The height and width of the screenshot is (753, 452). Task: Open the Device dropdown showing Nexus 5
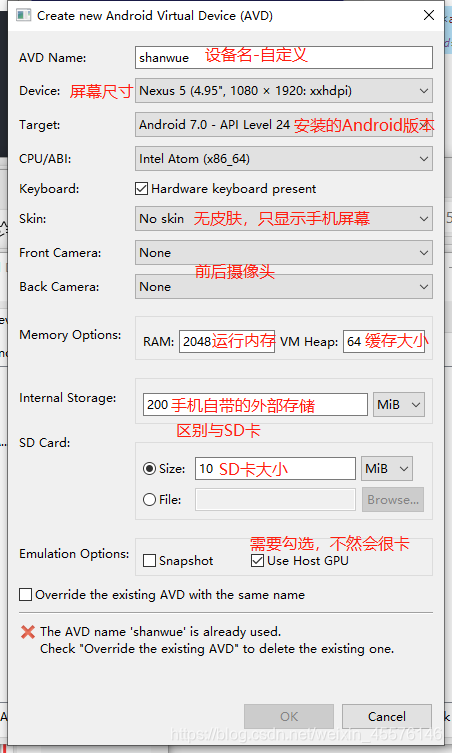(284, 91)
